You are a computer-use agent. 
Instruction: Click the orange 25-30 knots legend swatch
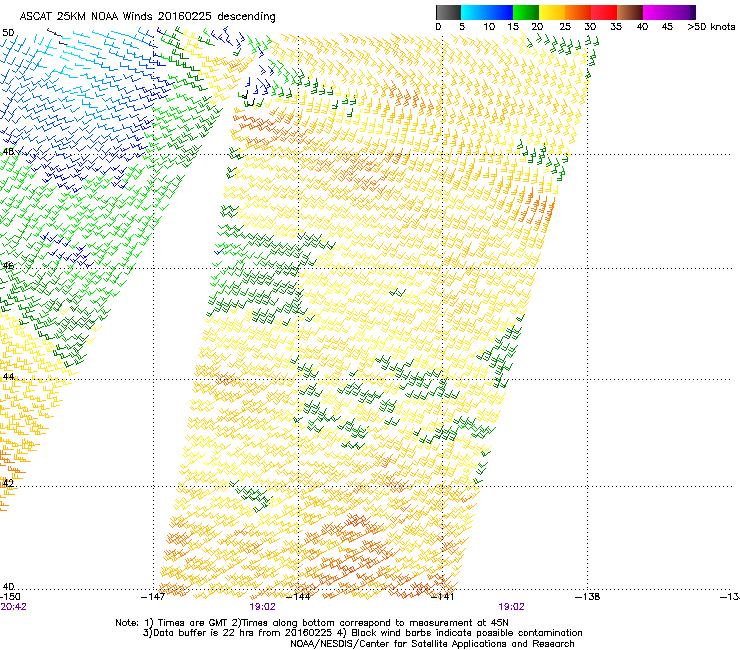(x=578, y=12)
